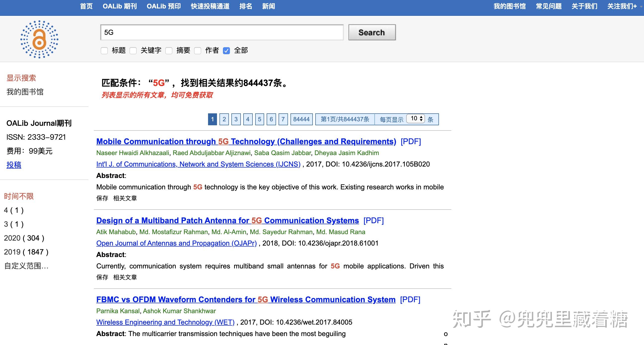Open 关于我们 in the top bar
Viewport: 644px width, 345px height.
tap(584, 6)
